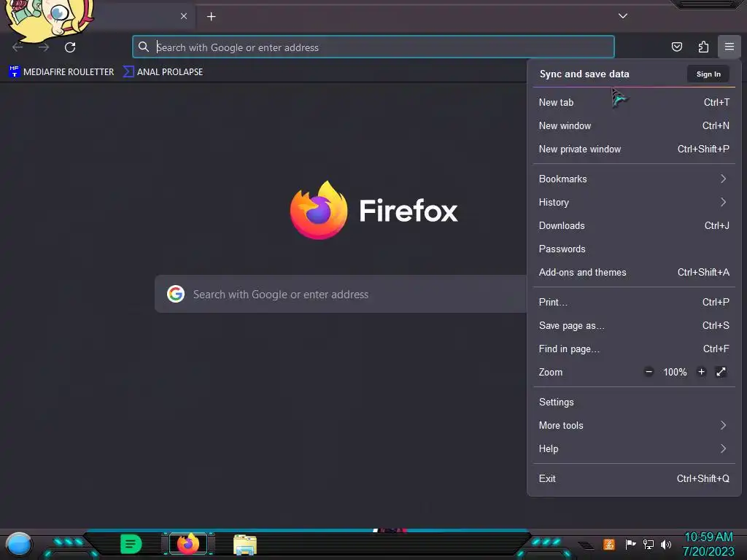The height and width of the screenshot is (560, 747).
Task: Expand the Help submenu
Action: tap(634, 449)
